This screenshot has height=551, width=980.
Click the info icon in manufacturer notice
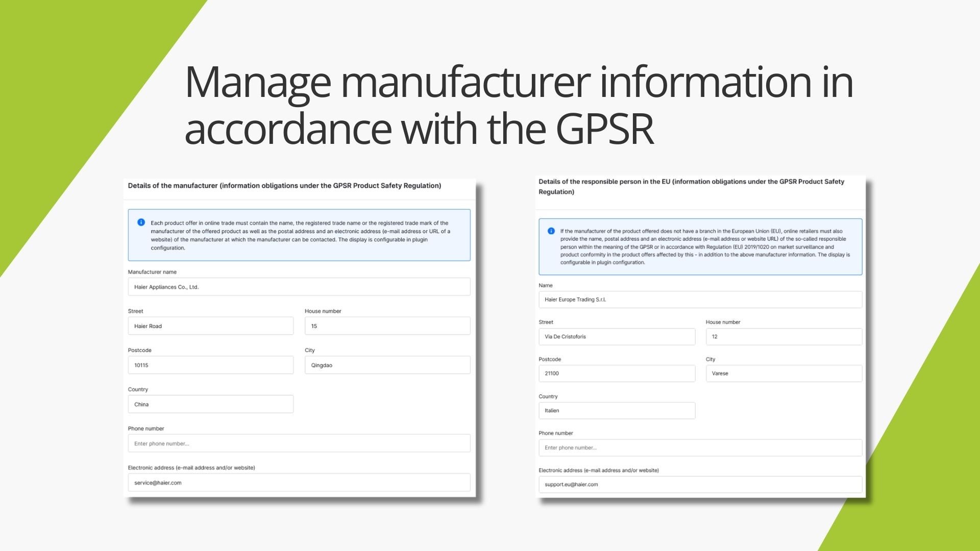tap(141, 222)
